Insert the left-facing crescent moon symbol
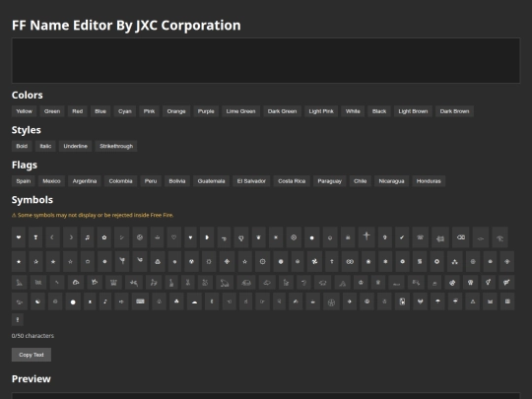 coord(52,237)
